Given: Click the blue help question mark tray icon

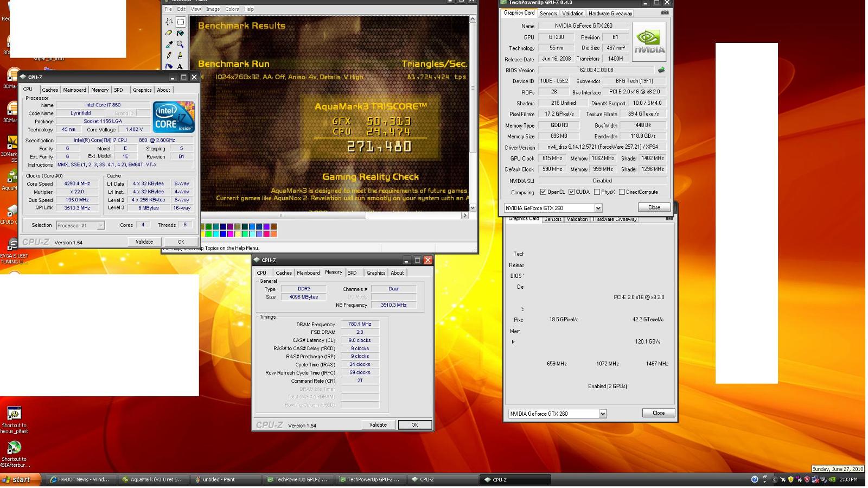Looking at the screenshot, I should 755,479.
